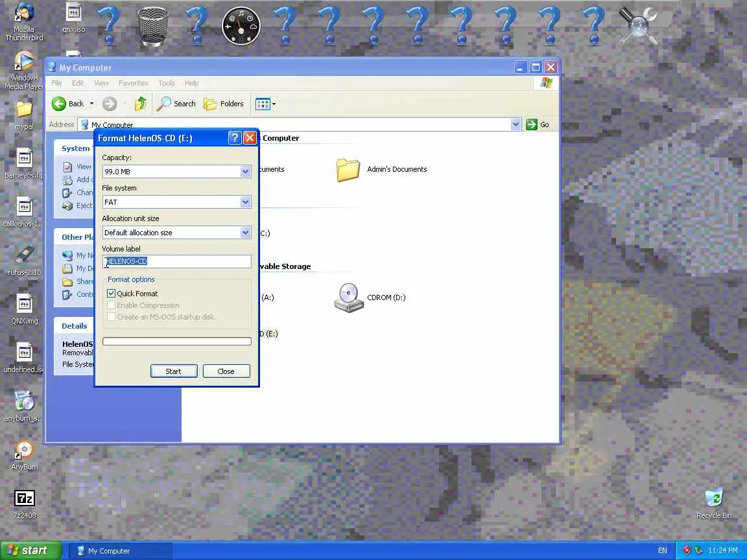The height and width of the screenshot is (560, 747).
Task: Click the Go button beside Address bar
Action: coord(538,124)
